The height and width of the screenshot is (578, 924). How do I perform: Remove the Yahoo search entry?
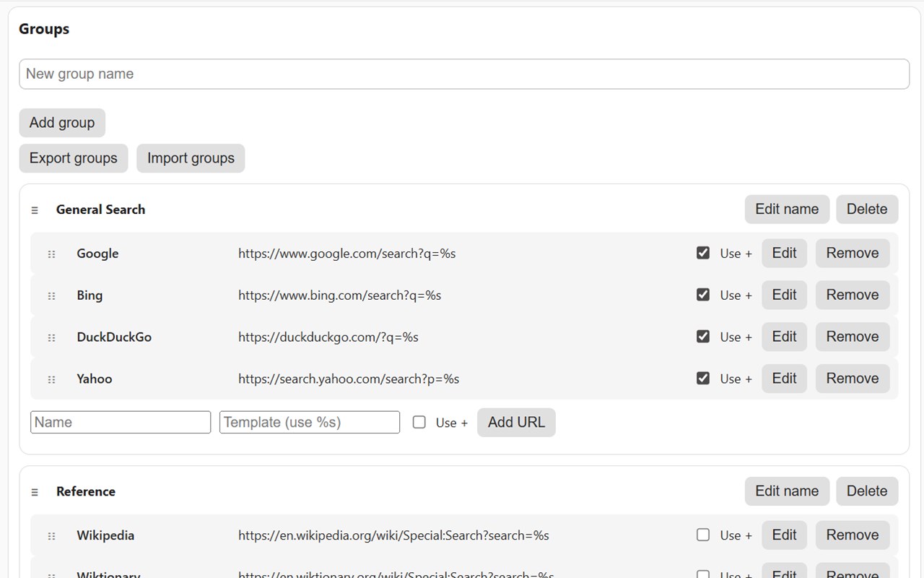pyautogui.click(x=853, y=379)
